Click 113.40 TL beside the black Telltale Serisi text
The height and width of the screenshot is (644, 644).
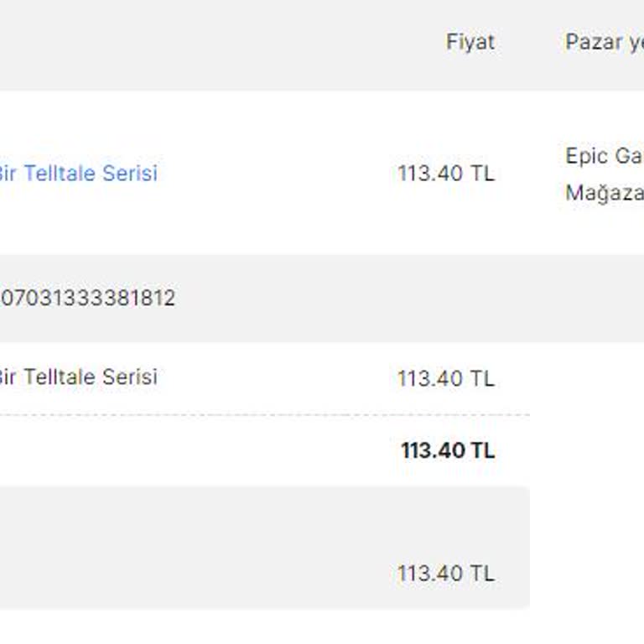coord(446,378)
